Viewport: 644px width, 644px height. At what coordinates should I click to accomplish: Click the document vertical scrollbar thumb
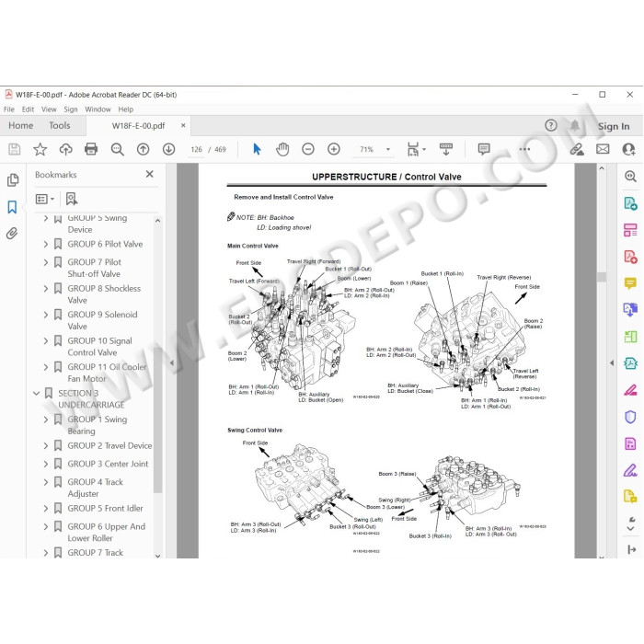coord(602,277)
